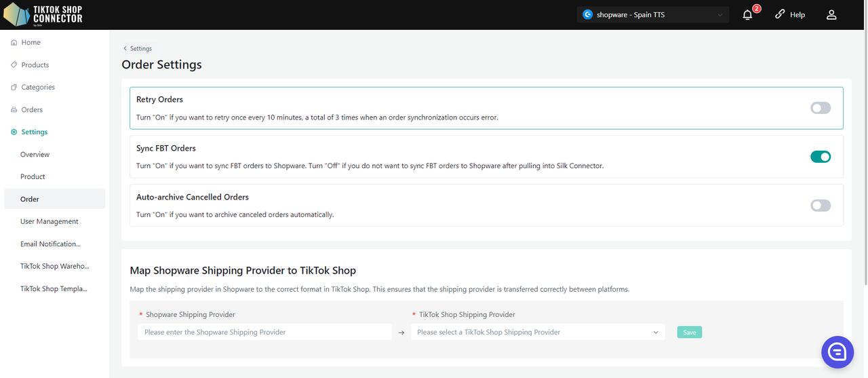Click the Products tag icon

click(x=14, y=65)
